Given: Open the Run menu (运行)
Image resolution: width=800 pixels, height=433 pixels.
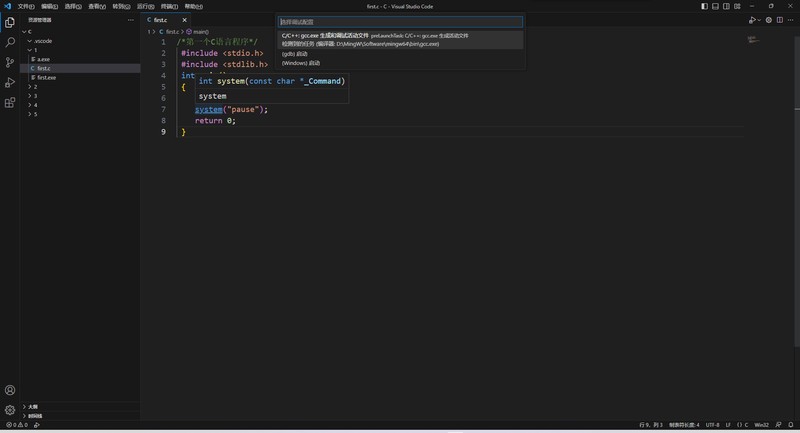Looking at the screenshot, I should coord(145,7).
